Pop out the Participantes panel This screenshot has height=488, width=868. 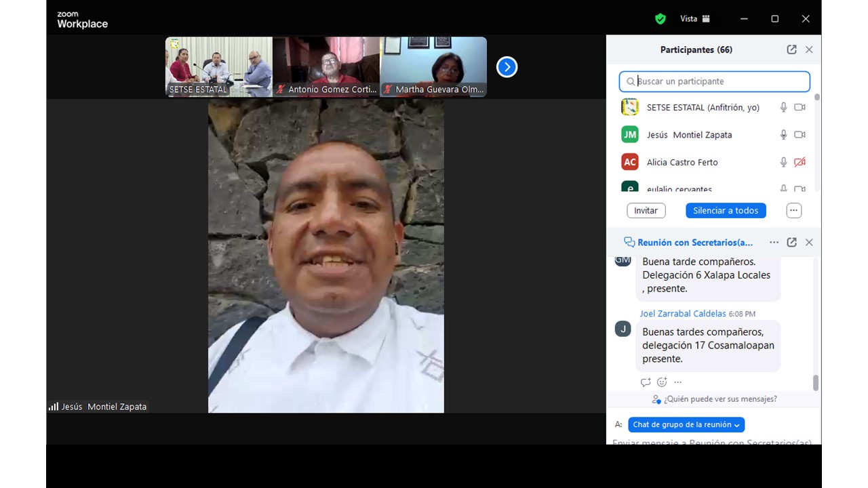[791, 49]
